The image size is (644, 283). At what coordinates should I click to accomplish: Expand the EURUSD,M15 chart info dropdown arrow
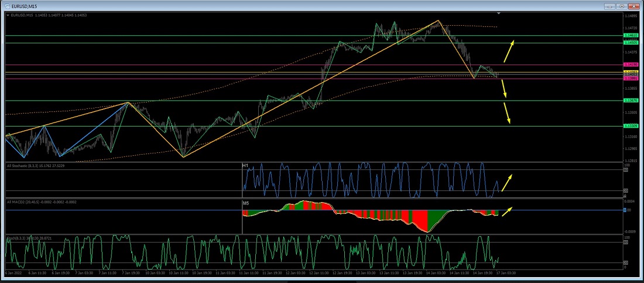coord(8,15)
